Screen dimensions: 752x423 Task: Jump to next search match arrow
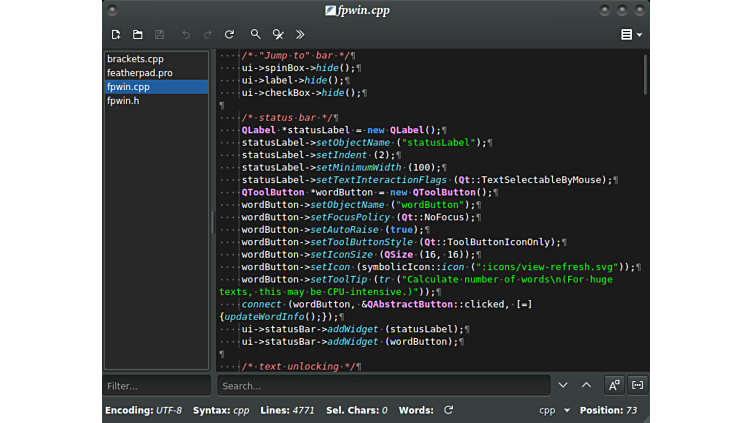pos(563,385)
